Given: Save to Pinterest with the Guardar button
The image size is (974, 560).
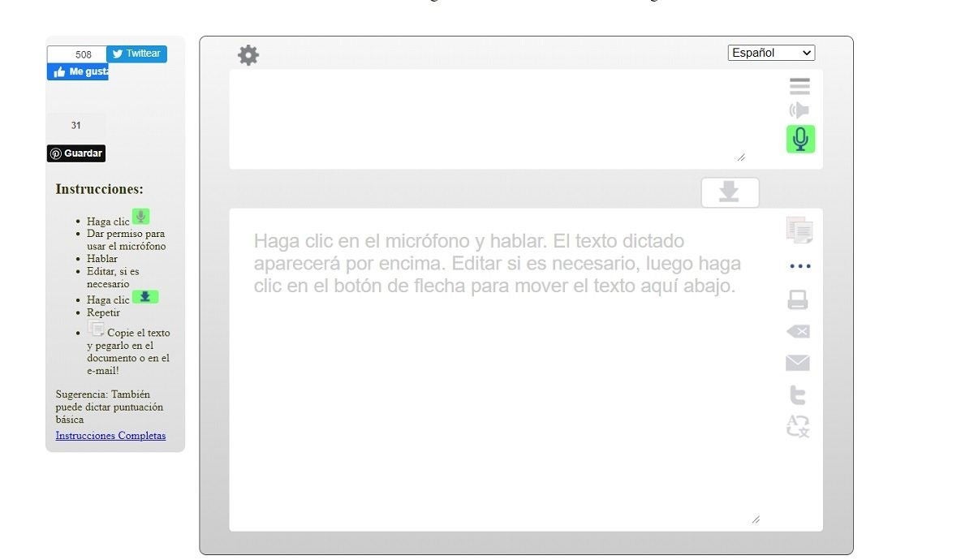Looking at the screenshot, I should click(x=75, y=153).
